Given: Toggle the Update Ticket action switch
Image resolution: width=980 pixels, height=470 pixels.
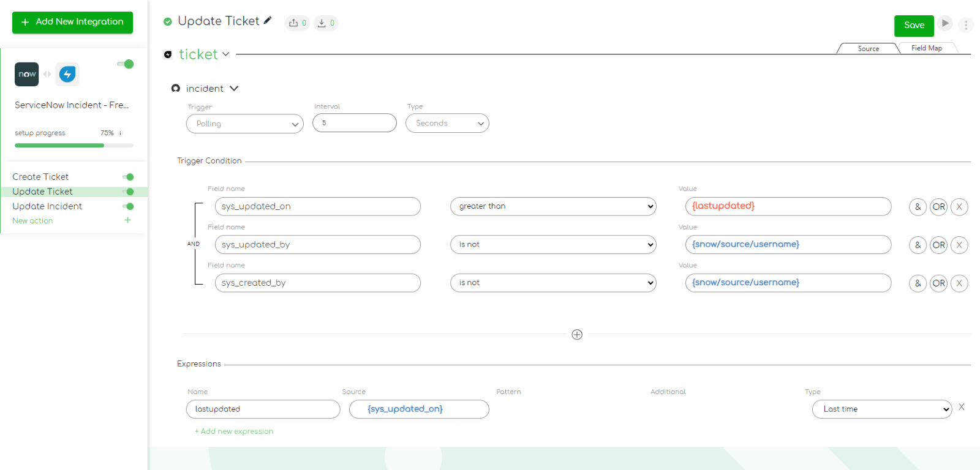Looking at the screenshot, I should 128,192.
